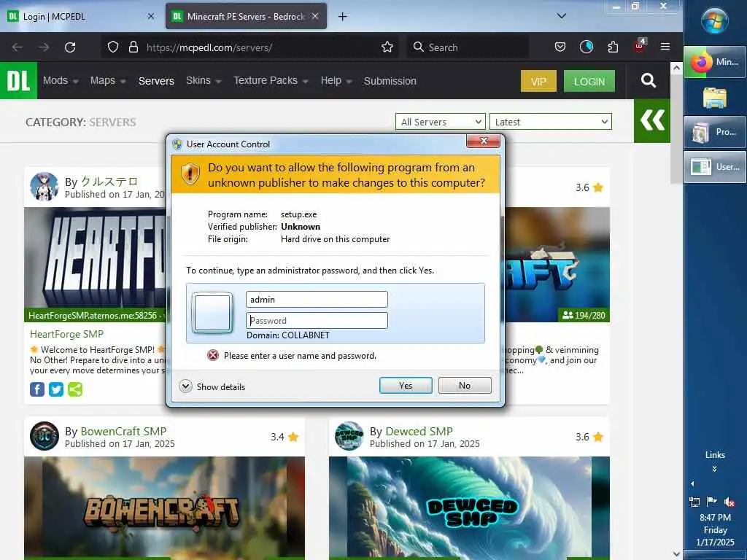Click the muted volume tray icon
This screenshot has height=560, width=747.
point(729,502)
